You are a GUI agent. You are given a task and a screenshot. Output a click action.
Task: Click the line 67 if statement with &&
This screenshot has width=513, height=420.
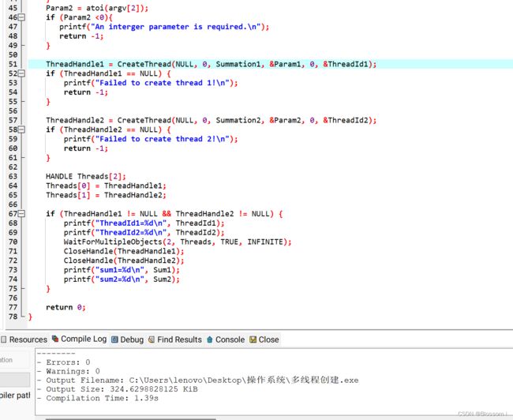point(164,214)
